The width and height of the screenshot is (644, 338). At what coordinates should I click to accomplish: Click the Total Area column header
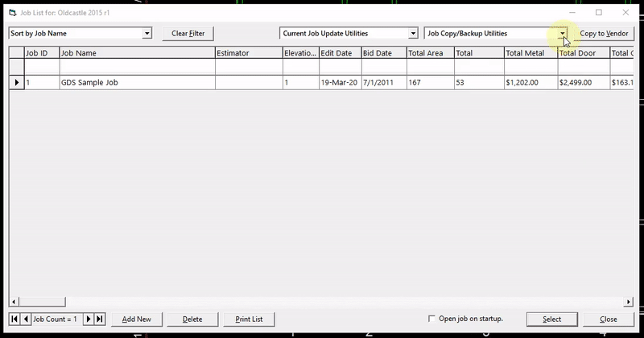(431, 53)
